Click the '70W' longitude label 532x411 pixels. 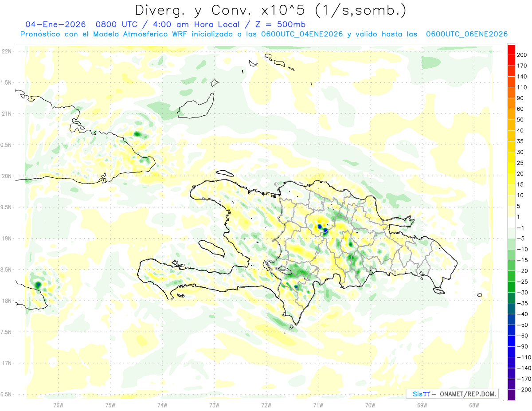(x=370, y=404)
